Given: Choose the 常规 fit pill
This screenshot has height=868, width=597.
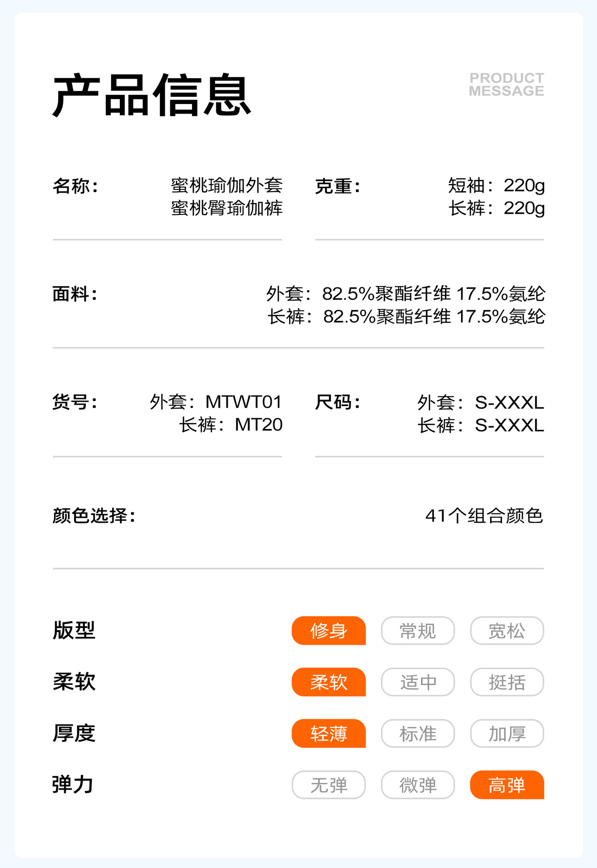Looking at the screenshot, I should tap(418, 631).
